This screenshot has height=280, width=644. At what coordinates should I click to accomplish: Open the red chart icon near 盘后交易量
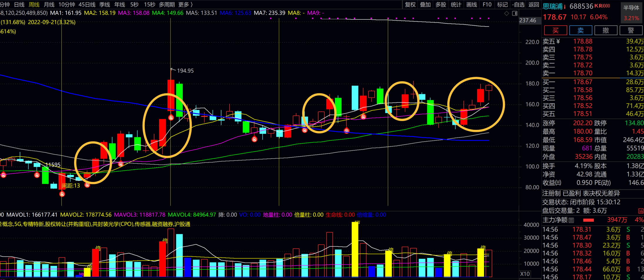(641, 211)
